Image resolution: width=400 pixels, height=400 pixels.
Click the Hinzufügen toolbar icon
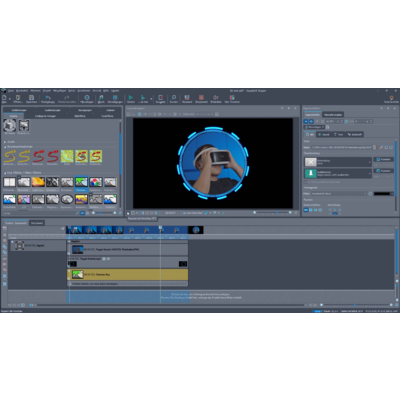[x=87, y=98]
